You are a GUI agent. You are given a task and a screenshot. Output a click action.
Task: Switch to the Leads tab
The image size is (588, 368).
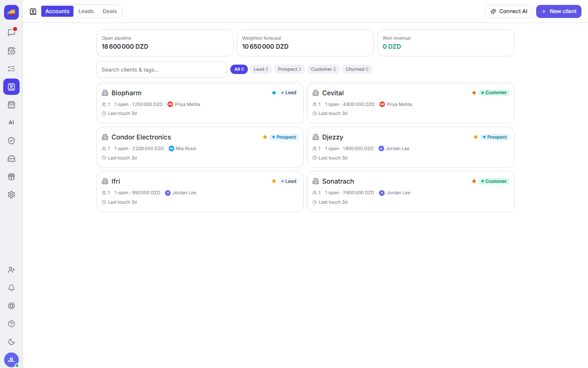[x=86, y=11]
